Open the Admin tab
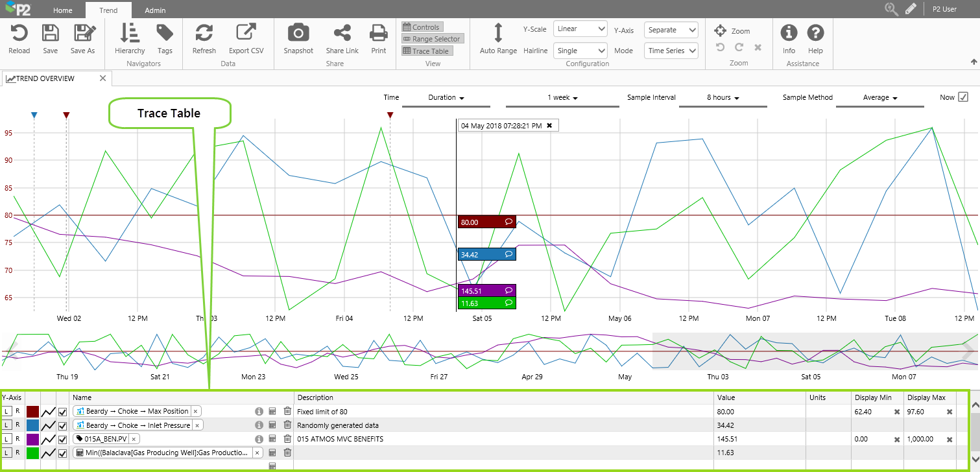 coord(155,10)
